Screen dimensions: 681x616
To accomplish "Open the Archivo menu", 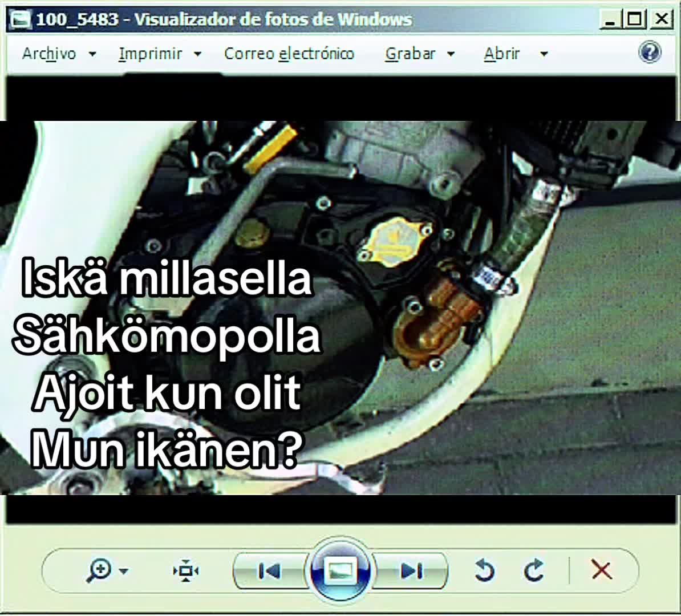I will coord(59,54).
